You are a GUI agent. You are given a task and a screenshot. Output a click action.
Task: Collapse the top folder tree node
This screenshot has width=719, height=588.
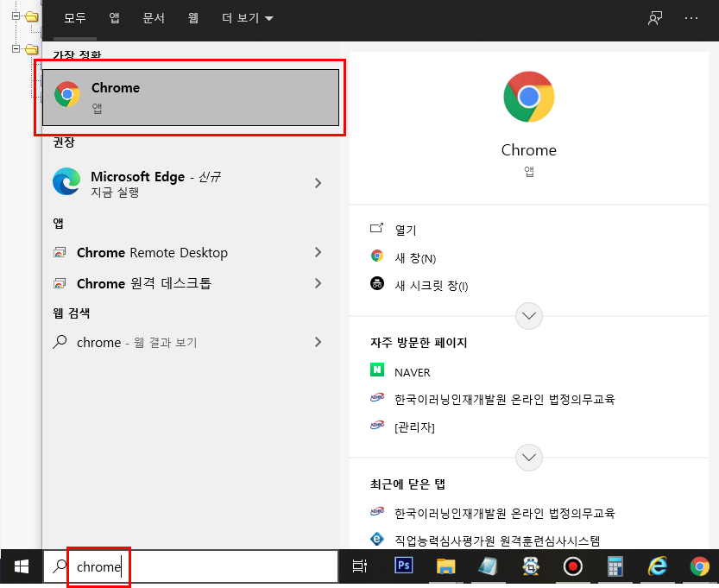point(16,16)
